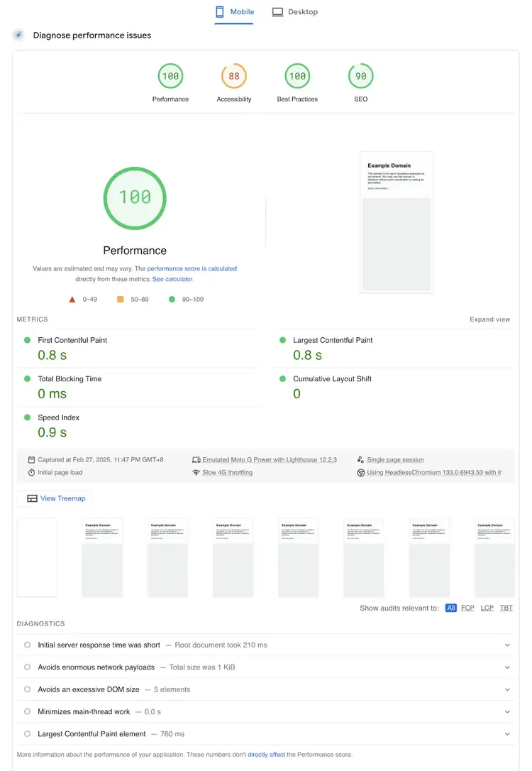Open the See calculator link
The width and height of the screenshot is (532, 771).
click(173, 279)
